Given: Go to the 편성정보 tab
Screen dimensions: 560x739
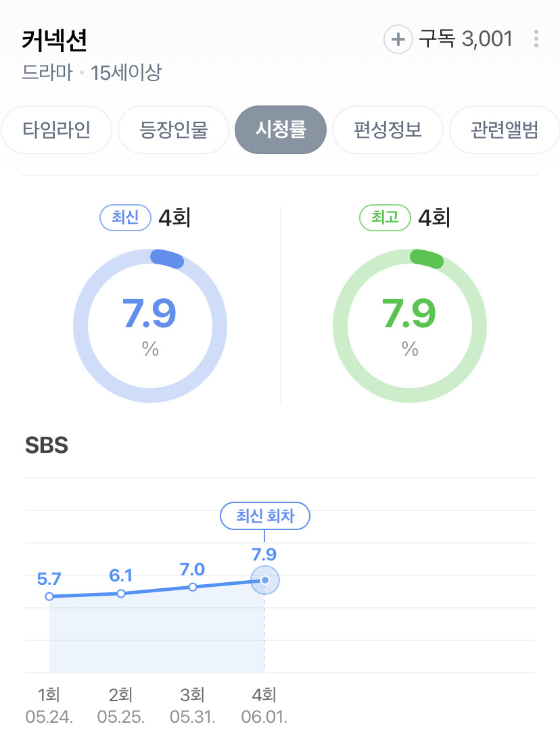Looking at the screenshot, I should pos(388,130).
